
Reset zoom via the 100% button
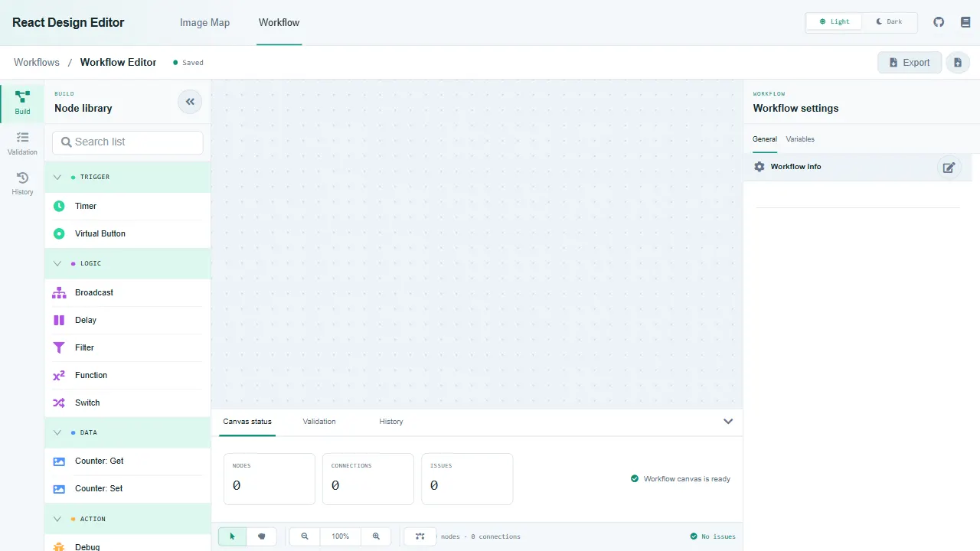[341, 536]
